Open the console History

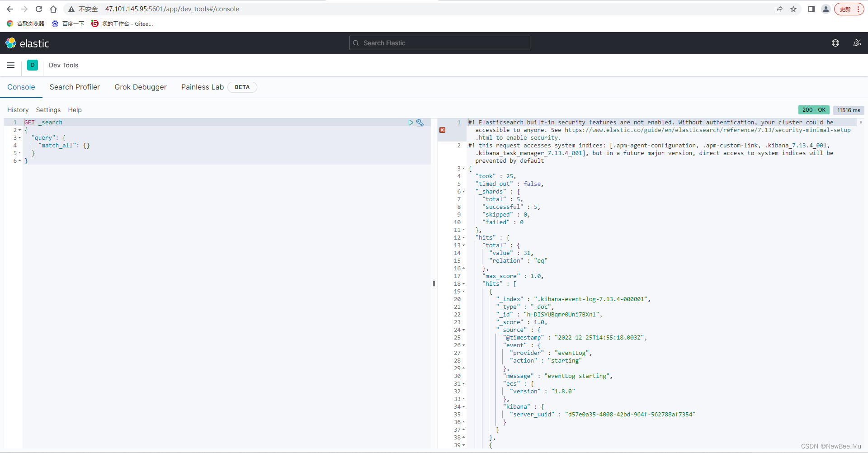tap(18, 110)
